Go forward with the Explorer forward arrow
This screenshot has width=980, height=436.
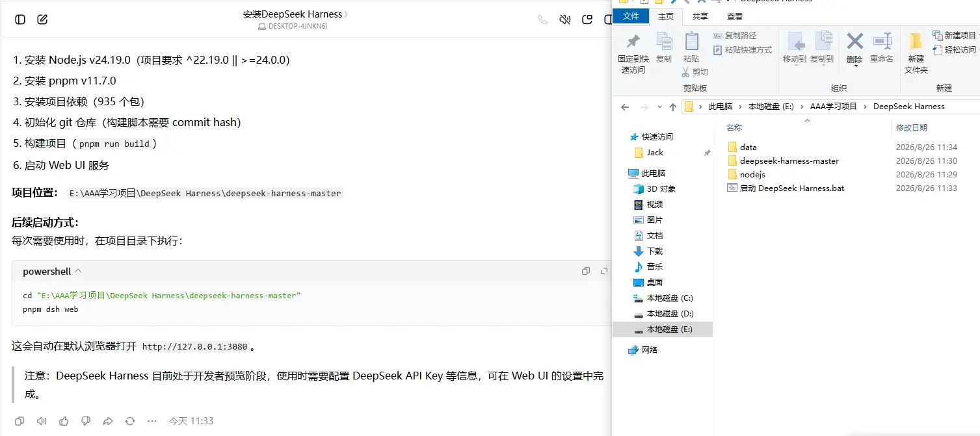(x=644, y=107)
